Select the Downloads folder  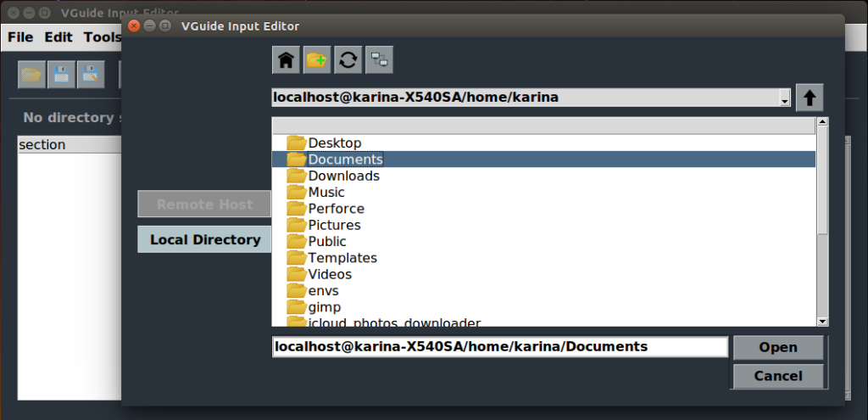coord(543,176)
